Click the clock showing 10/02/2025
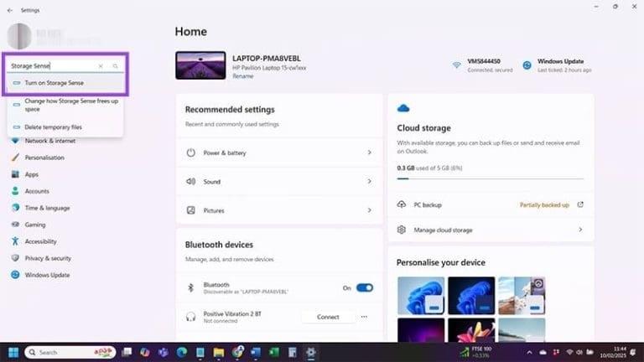The height and width of the screenshot is (362, 644). 612,352
